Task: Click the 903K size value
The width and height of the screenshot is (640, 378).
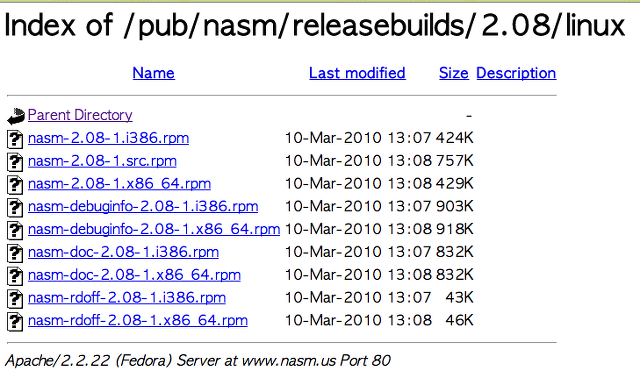Action: (454, 207)
